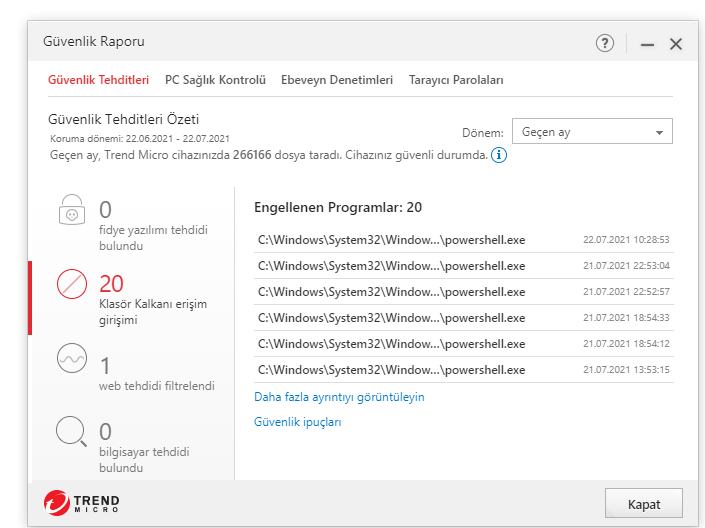Click the ransomware lock icon

click(71, 211)
